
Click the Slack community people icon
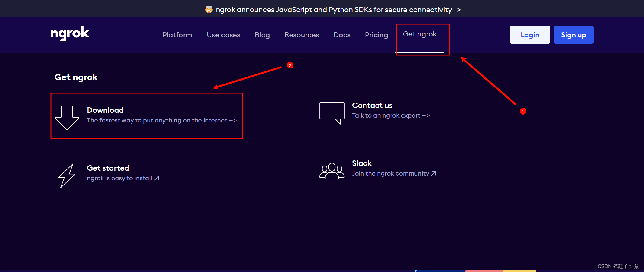332,170
